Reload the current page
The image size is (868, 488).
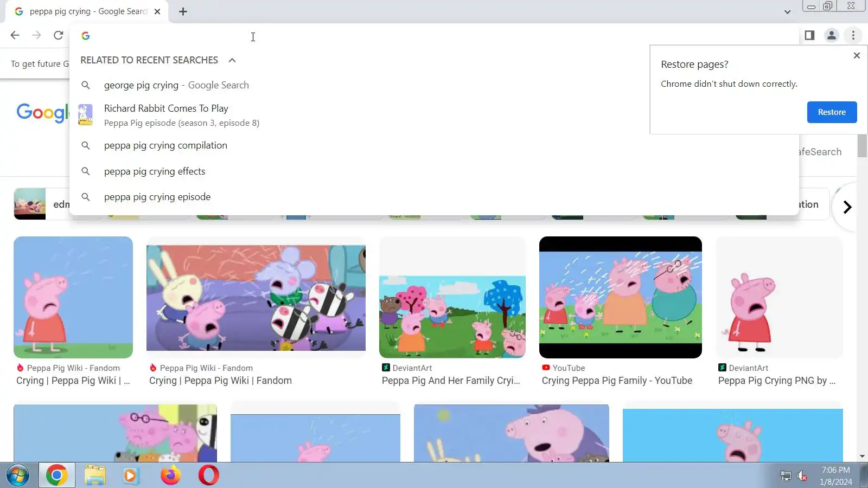point(58,35)
